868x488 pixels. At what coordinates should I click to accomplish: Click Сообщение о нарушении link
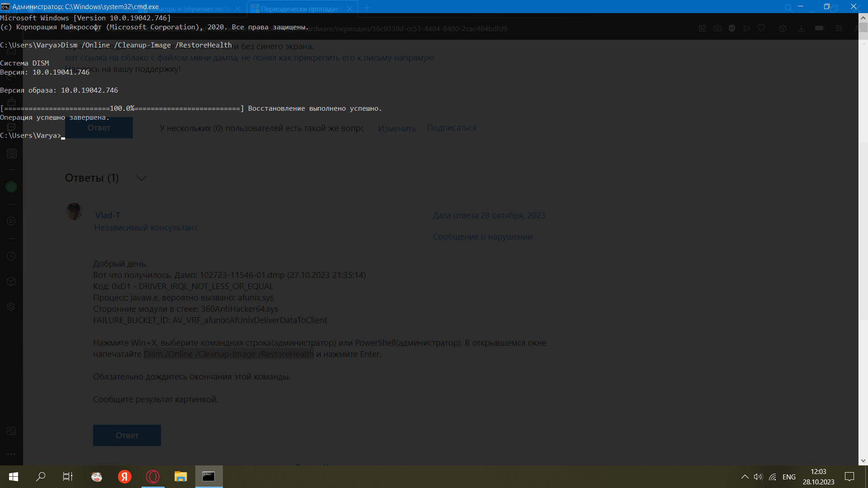481,237
